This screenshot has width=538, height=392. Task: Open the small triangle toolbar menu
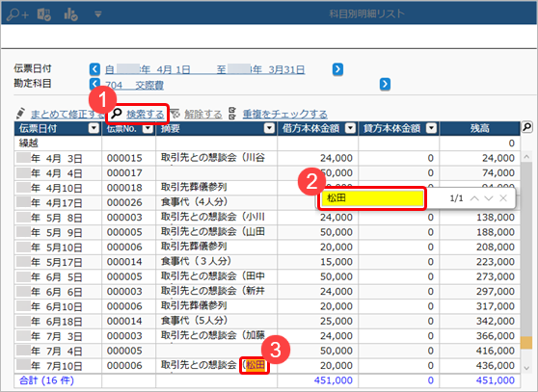click(x=98, y=14)
